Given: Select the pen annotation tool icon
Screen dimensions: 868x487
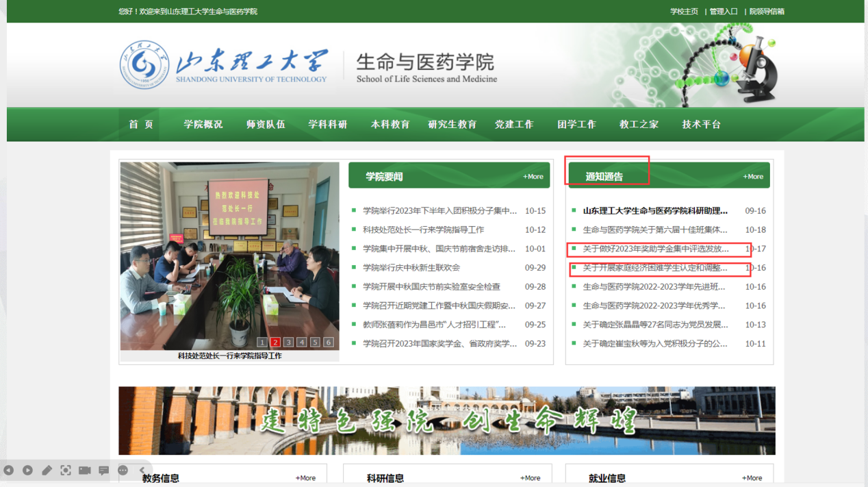Looking at the screenshot, I should (47, 471).
